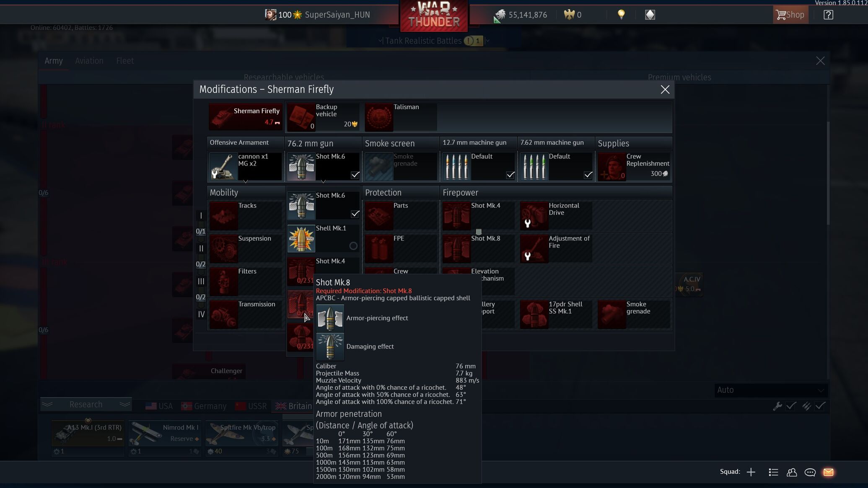Select the Shell Mk.1 radio button
This screenshot has width=868, height=488.
353,246
